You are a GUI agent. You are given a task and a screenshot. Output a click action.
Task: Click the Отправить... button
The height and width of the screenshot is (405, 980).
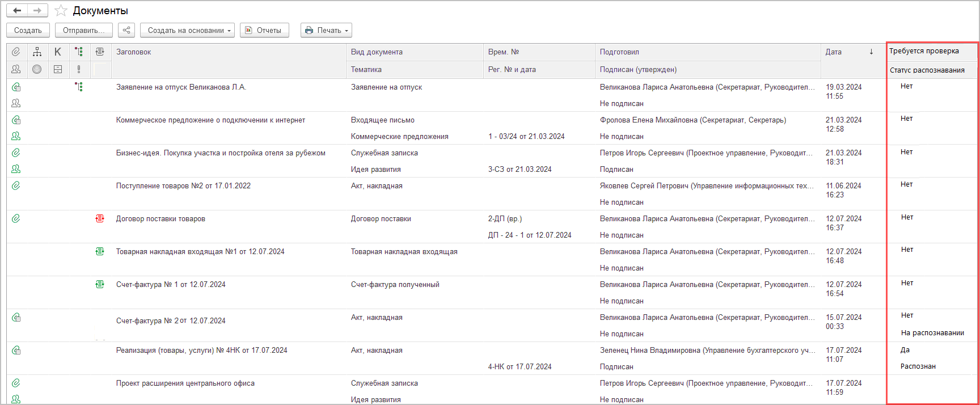(83, 30)
